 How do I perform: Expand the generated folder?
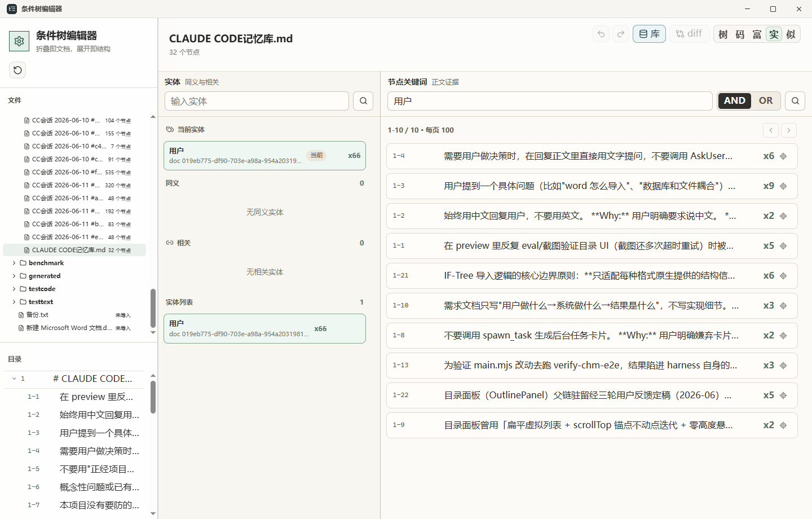coord(14,276)
